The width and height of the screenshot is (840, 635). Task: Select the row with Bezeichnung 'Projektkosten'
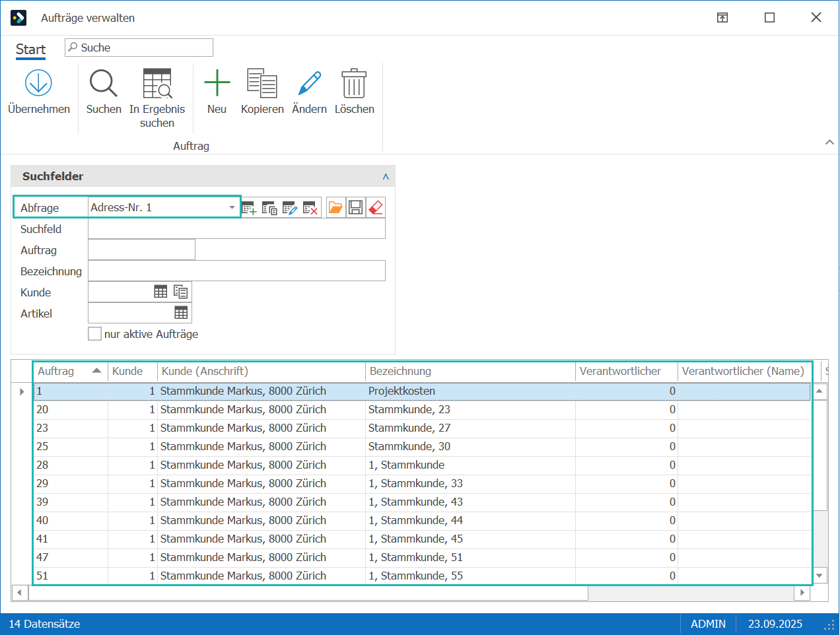(422, 391)
